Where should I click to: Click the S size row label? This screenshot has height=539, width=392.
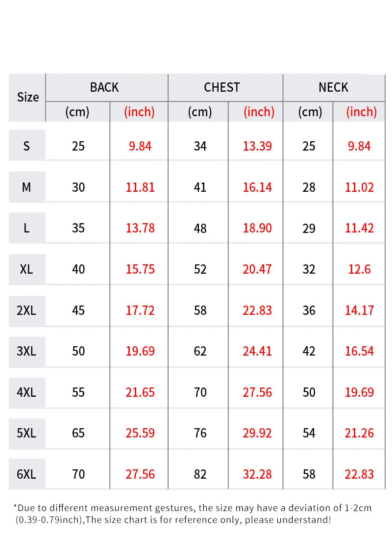[x=26, y=146]
